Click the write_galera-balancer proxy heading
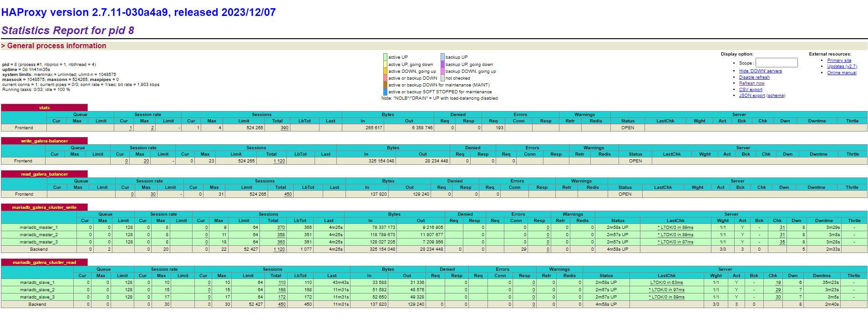The image size is (868, 329). coord(44,141)
